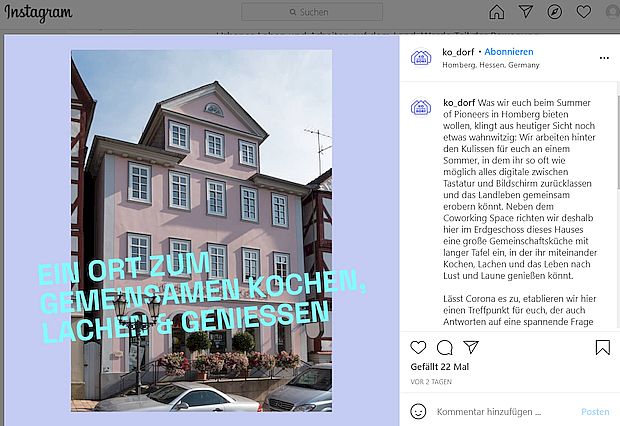The image size is (620, 426).
Task: Click ko_dorf profile avatar in header
Action: point(421,58)
